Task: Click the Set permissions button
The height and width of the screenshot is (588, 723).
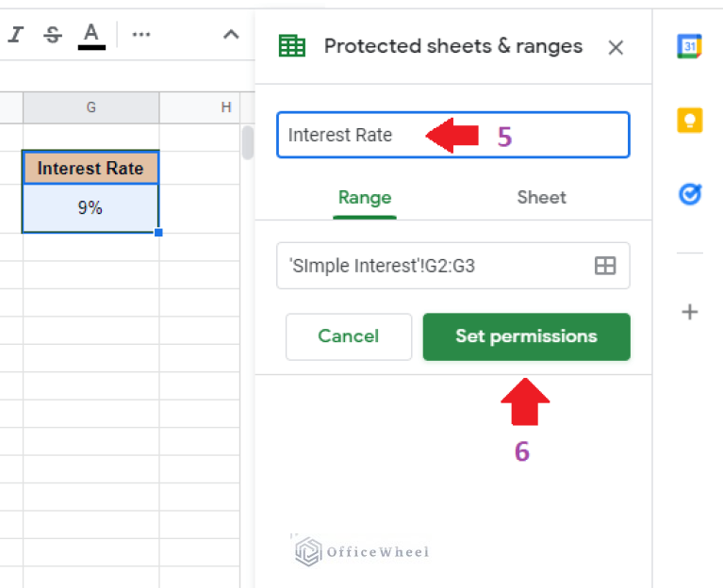Action: pyautogui.click(x=527, y=336)
